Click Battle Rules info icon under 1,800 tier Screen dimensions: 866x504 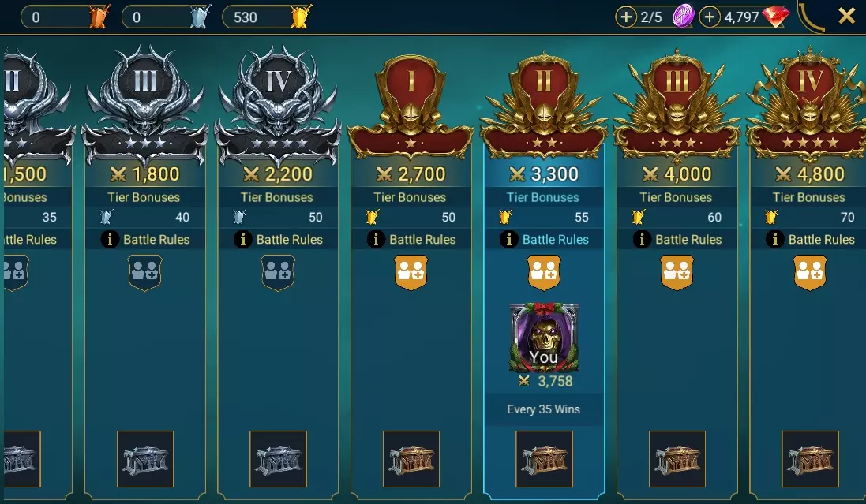(x=110, y=239)
